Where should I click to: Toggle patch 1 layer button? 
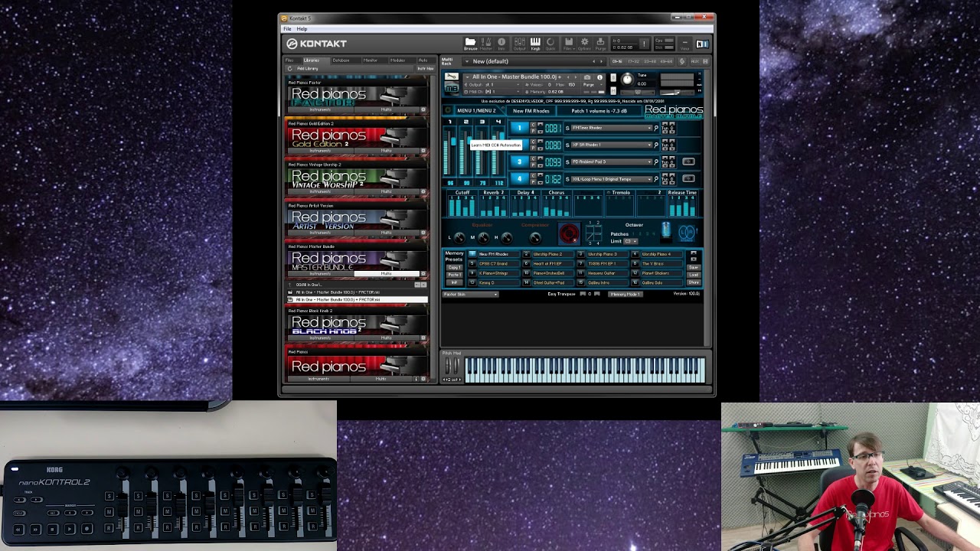519,128
